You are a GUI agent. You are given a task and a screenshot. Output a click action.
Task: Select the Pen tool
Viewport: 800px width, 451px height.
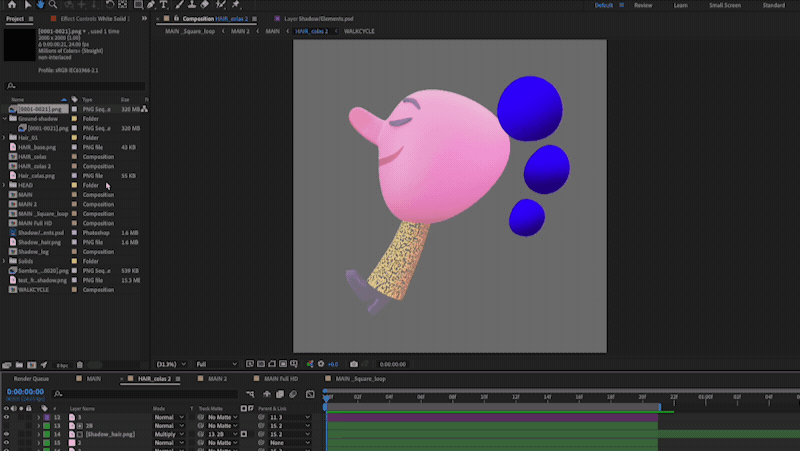coord(151,5)
